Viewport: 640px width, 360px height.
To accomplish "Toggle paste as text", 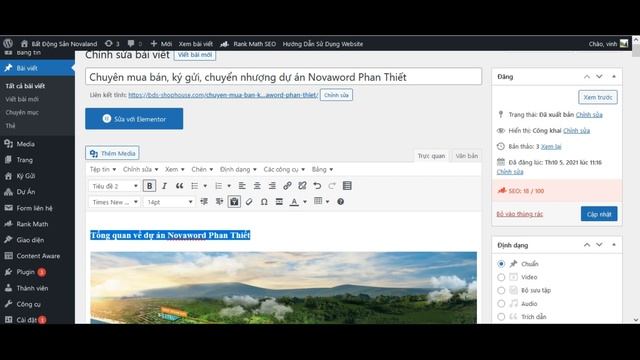I will [x=234, y=202].
